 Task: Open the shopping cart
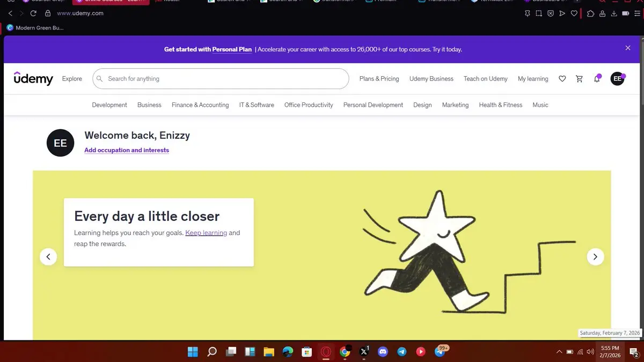click(579, 79)
